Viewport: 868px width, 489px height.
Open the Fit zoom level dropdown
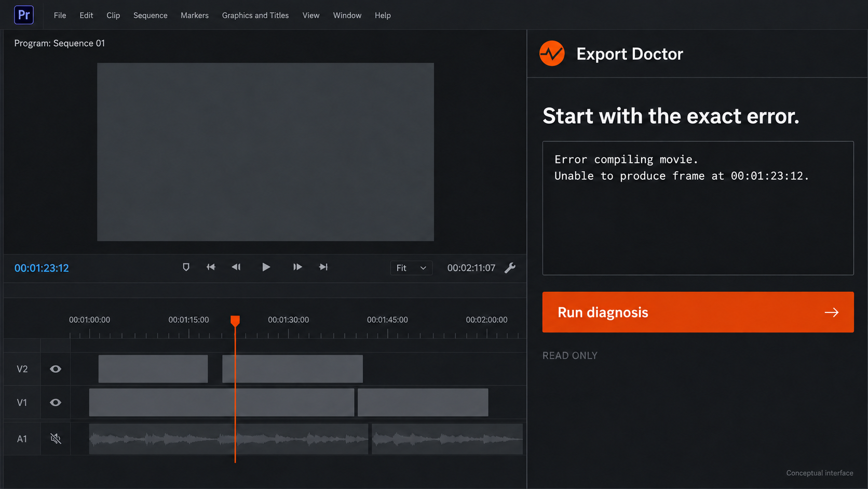pos(411,268)
